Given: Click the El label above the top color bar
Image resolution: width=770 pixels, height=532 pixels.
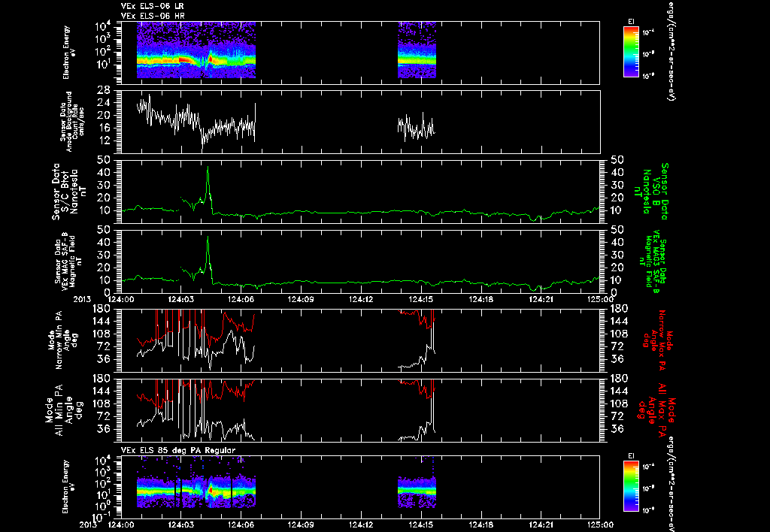Looking at the screenshot, I should (631, 21).
